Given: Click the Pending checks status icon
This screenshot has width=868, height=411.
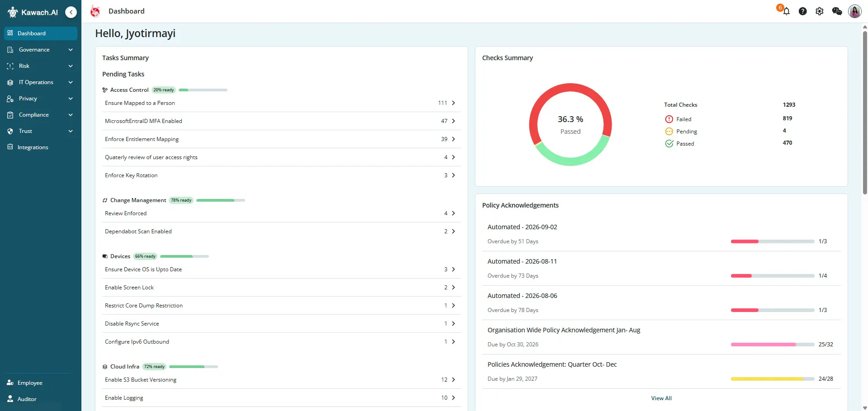Looking at the screenshot, I should (x=669, y=131).
